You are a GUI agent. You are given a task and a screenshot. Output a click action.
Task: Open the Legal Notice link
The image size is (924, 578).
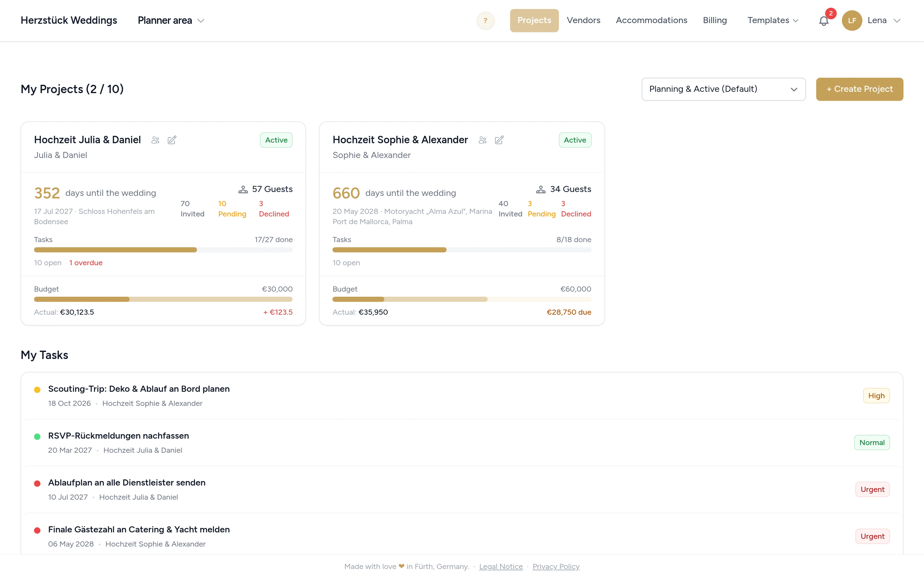[501, 566]
